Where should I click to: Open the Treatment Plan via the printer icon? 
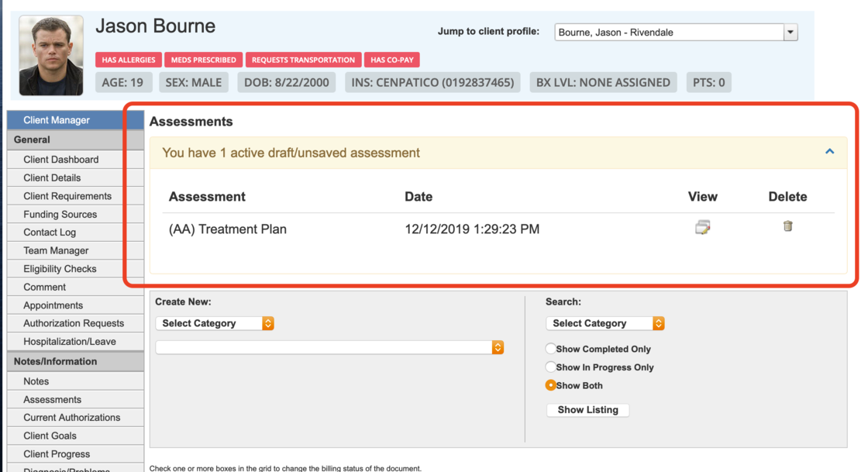702,226
